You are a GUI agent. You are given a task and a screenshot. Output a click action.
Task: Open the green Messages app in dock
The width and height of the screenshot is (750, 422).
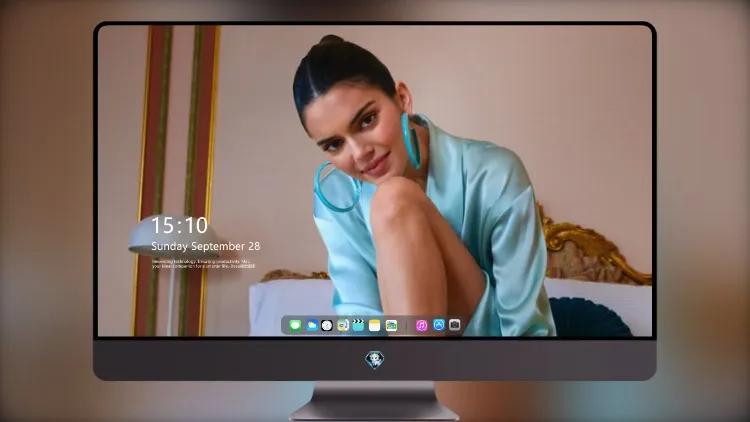pos(295,325)
